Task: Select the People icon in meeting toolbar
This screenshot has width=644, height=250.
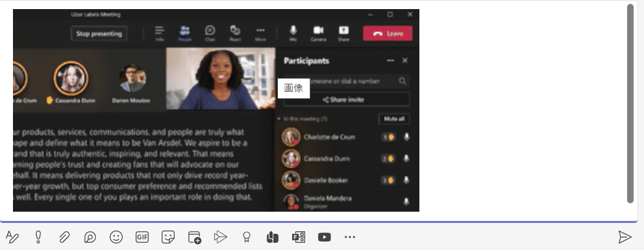Action: [185, 33]
